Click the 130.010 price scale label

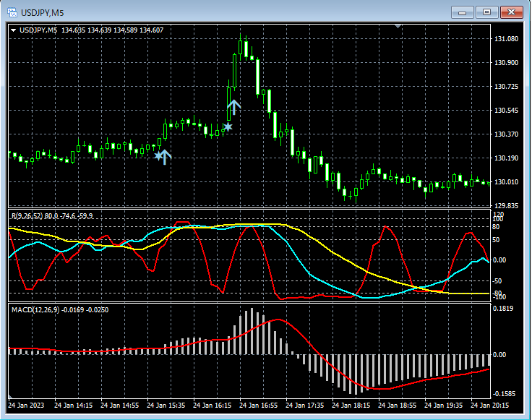(506, 182)
